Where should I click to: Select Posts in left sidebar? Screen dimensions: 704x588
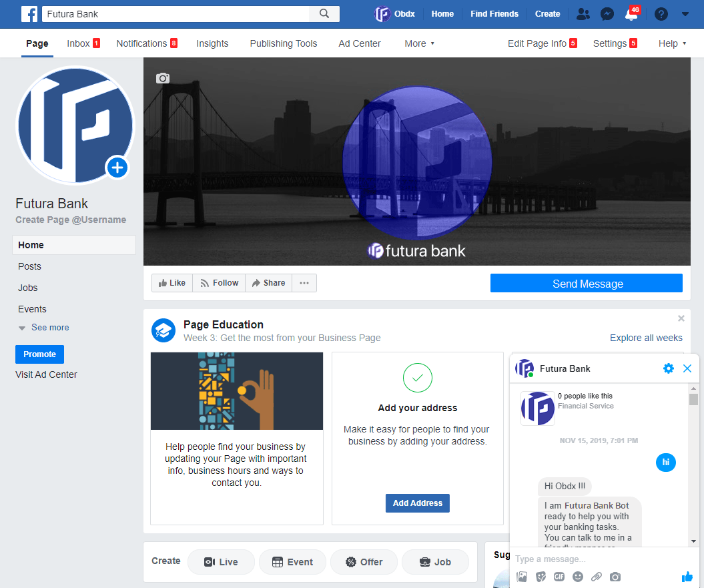tap(29, 266)
